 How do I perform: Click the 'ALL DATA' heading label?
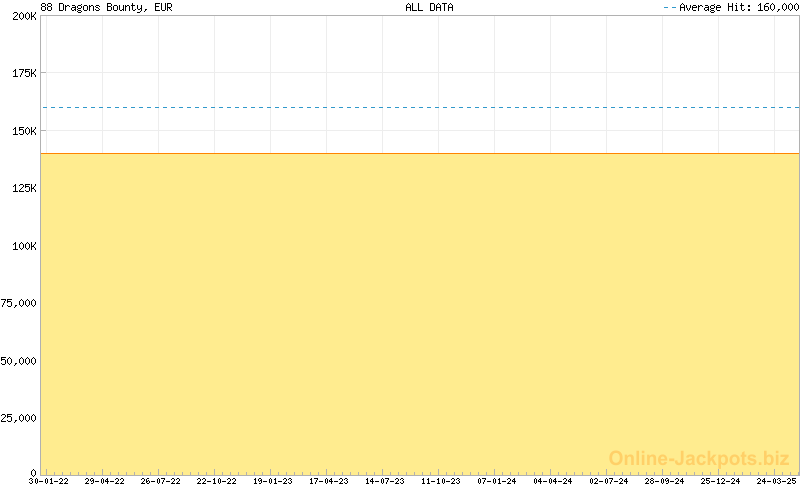tap(429, 7)
